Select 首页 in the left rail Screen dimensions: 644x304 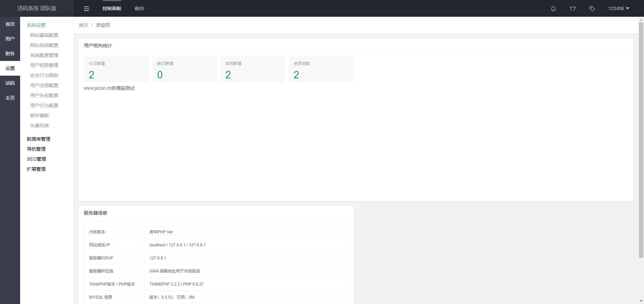(10, 24)
